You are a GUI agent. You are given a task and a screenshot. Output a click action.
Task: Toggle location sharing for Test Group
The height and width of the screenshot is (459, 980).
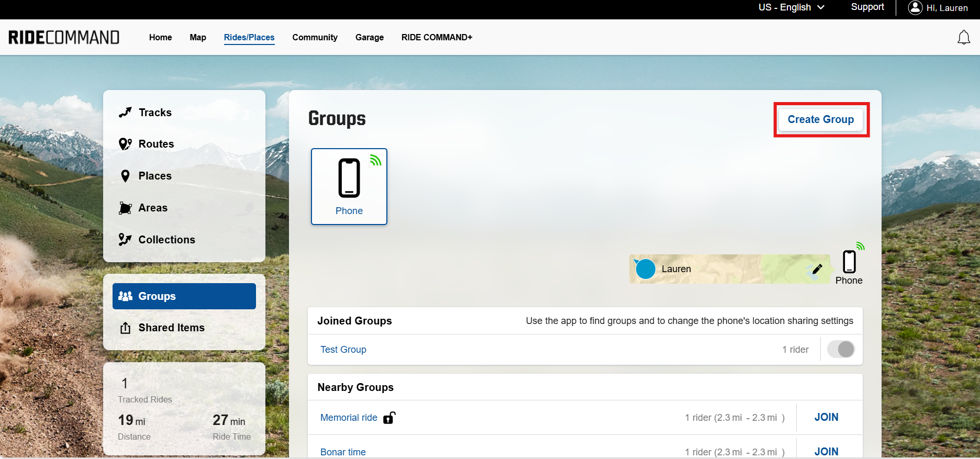841,349
